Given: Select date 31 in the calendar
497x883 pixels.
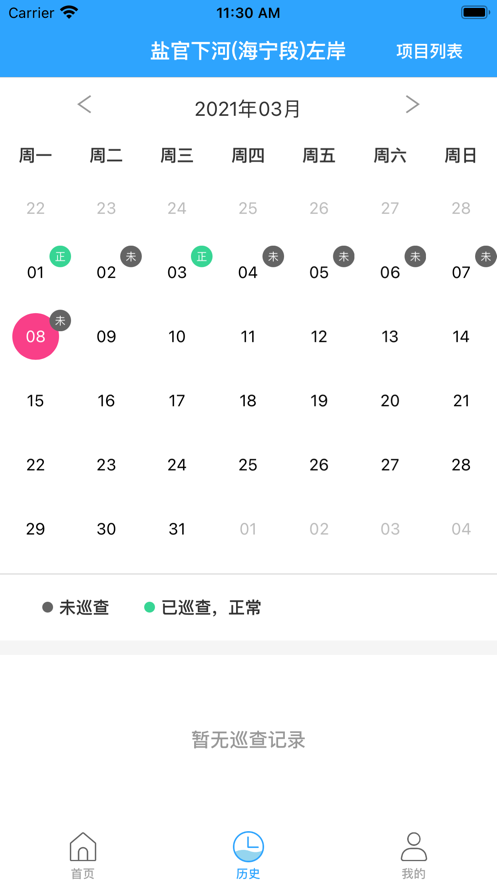Looking at the screenshot, I should (177, 529).
